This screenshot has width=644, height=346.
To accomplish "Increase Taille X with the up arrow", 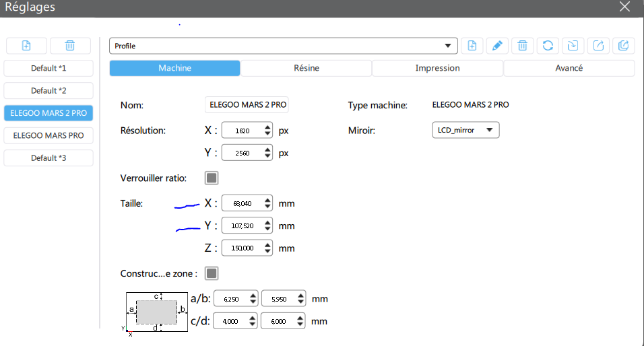I will click(x=268, y=200).
